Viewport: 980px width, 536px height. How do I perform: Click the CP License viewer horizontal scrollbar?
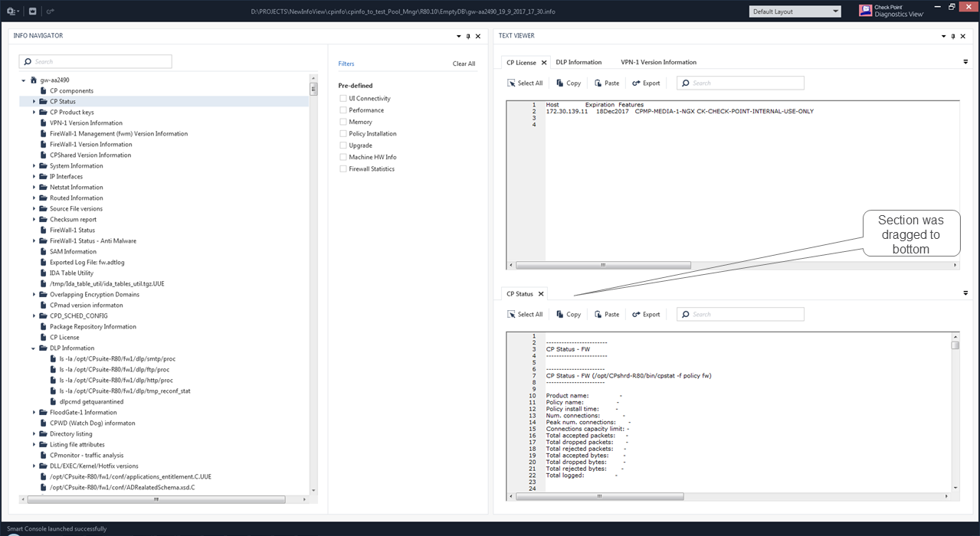tap(603, 265)
